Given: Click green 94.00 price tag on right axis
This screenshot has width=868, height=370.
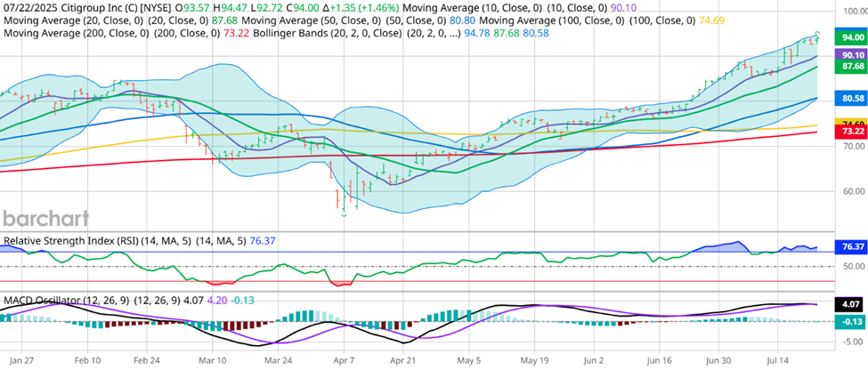Looking at the screenshot, I should (851, 37).
